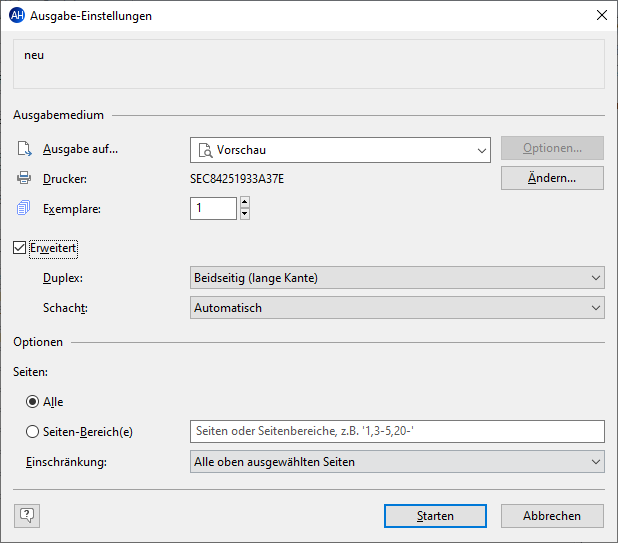Click the Ausgabe auf output icon
Image resolution: width=618 pixels, height=543 pixels.
point(24,149)
